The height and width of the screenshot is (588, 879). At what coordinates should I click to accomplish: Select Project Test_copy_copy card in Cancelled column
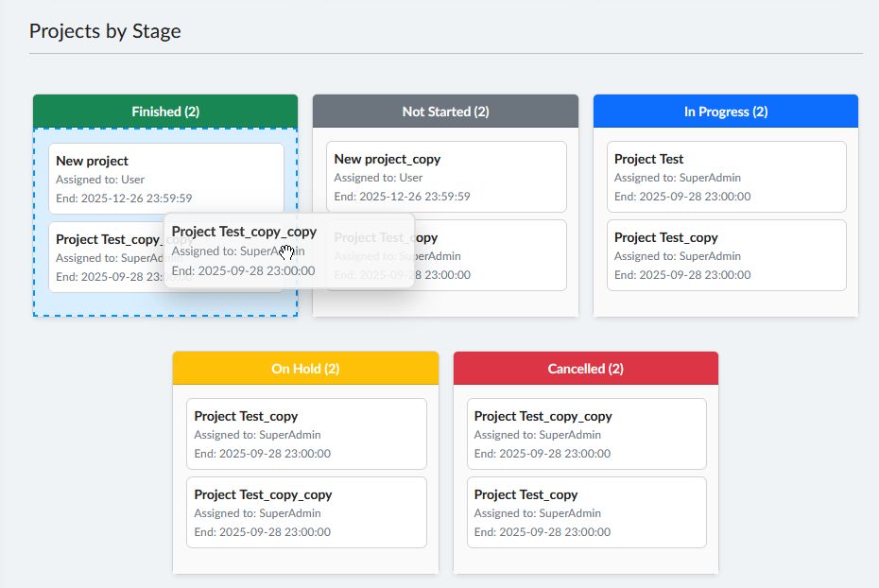coord(586,434)
